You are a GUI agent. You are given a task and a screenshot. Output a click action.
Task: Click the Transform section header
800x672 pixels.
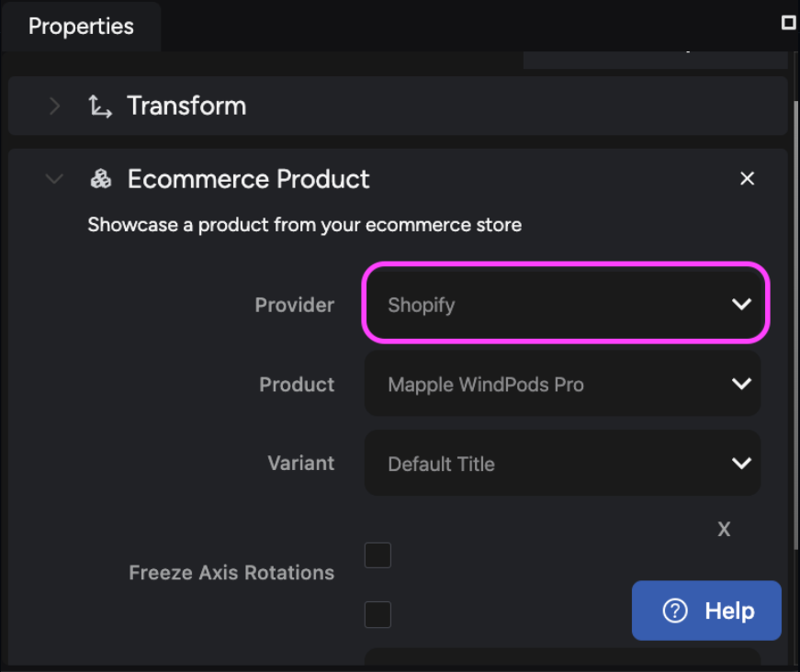398,106
